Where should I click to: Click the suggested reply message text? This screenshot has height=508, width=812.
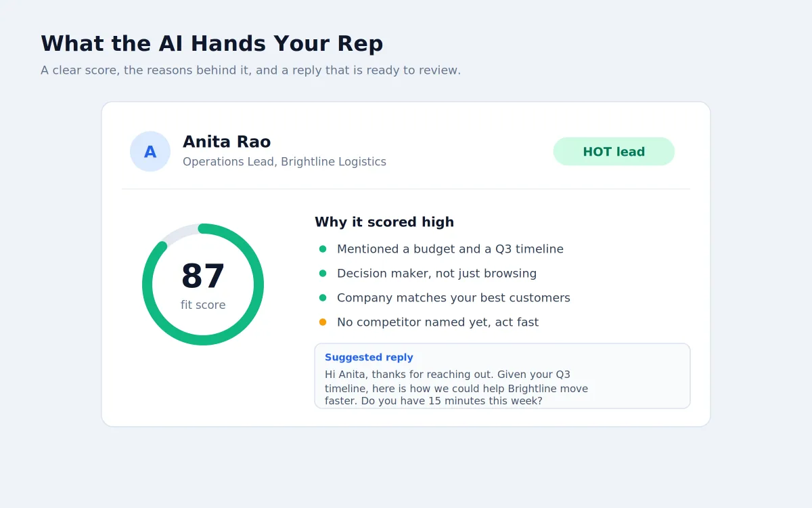(x=456, y=387)
